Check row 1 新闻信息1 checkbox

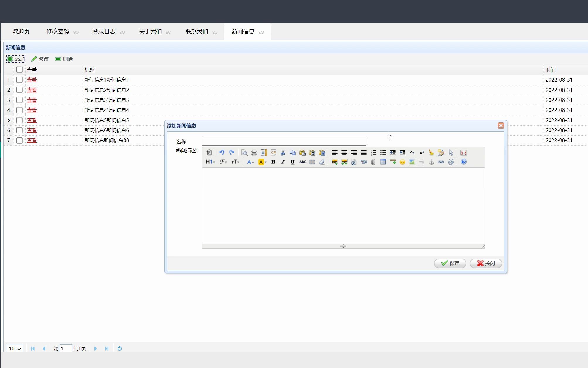[x=19, y=80]
